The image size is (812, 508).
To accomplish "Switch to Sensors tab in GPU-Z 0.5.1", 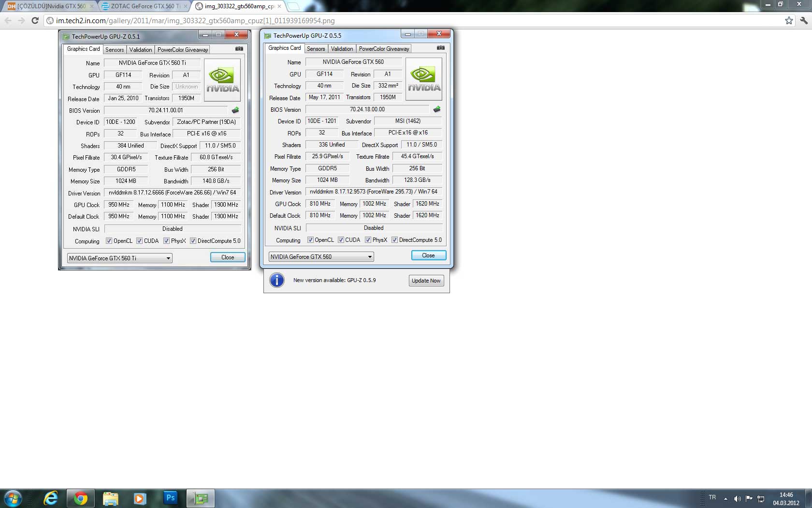I will (x=115, y=50).
